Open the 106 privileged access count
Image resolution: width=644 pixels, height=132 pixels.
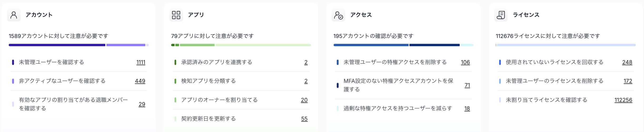click(465, 62)
